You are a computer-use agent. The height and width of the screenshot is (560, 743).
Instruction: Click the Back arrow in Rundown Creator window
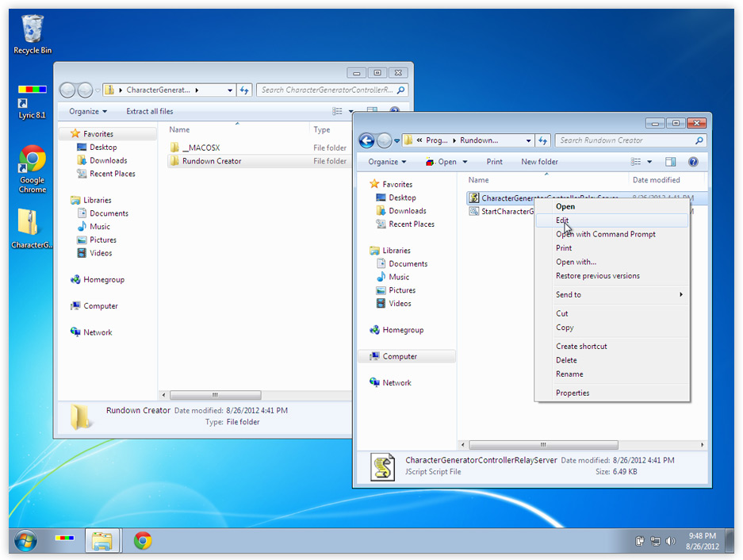click(x=366, y=140)
